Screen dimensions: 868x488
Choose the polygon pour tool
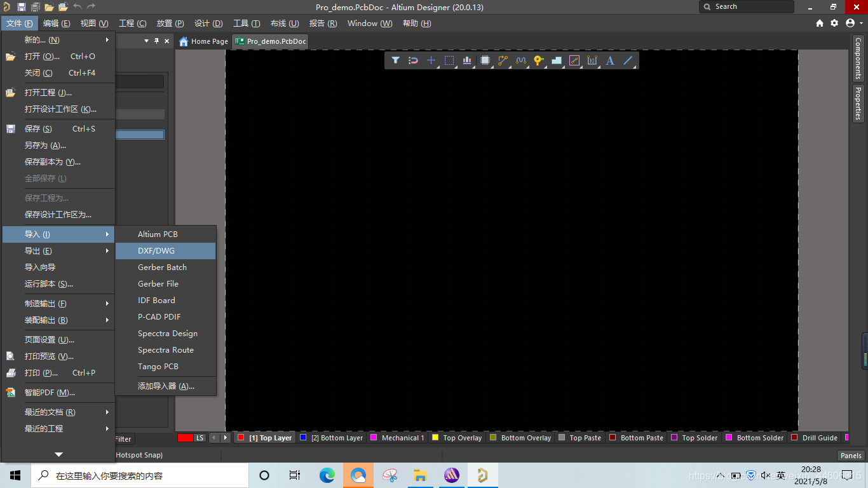[x=557, y=60]
